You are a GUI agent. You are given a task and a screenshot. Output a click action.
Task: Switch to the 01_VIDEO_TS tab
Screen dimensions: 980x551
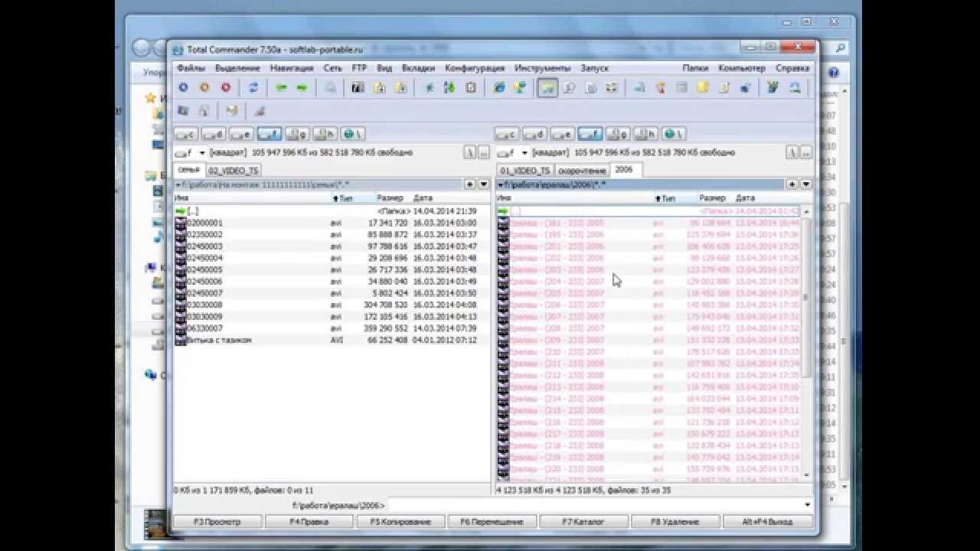click(524, 171)
